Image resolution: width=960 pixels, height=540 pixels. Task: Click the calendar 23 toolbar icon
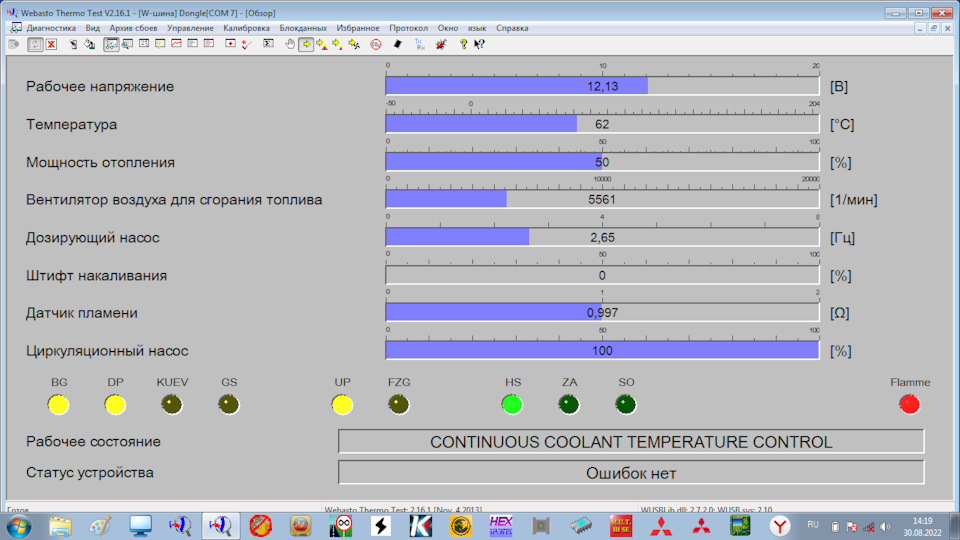[x=144, y=44]
